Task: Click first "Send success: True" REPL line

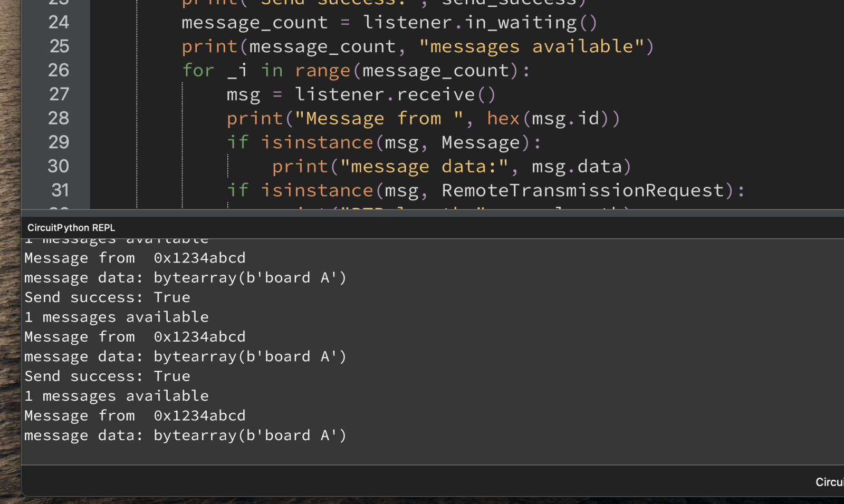Action: click(x=107, y=297)
